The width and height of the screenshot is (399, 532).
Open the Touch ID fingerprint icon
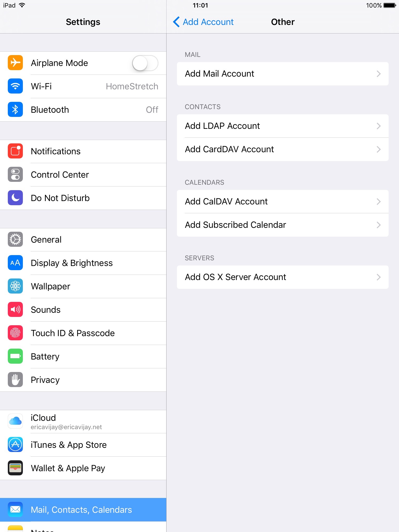pyautogui.click(x=15, y=333)
